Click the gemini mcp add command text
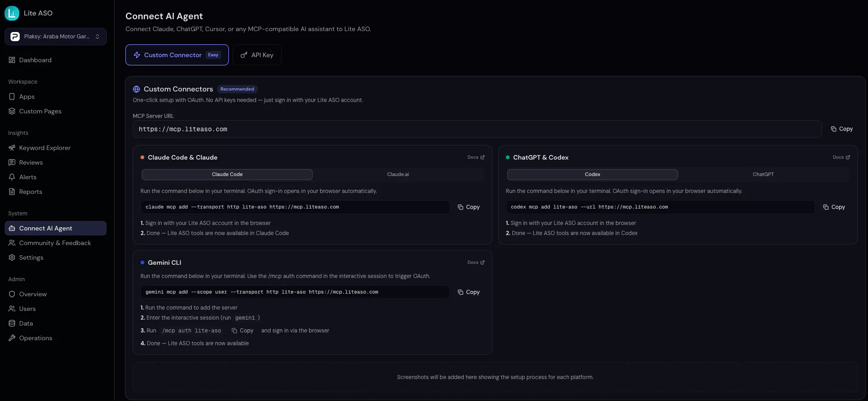Image resolution: width=868 pixels, height=401 pixels. 262,292
